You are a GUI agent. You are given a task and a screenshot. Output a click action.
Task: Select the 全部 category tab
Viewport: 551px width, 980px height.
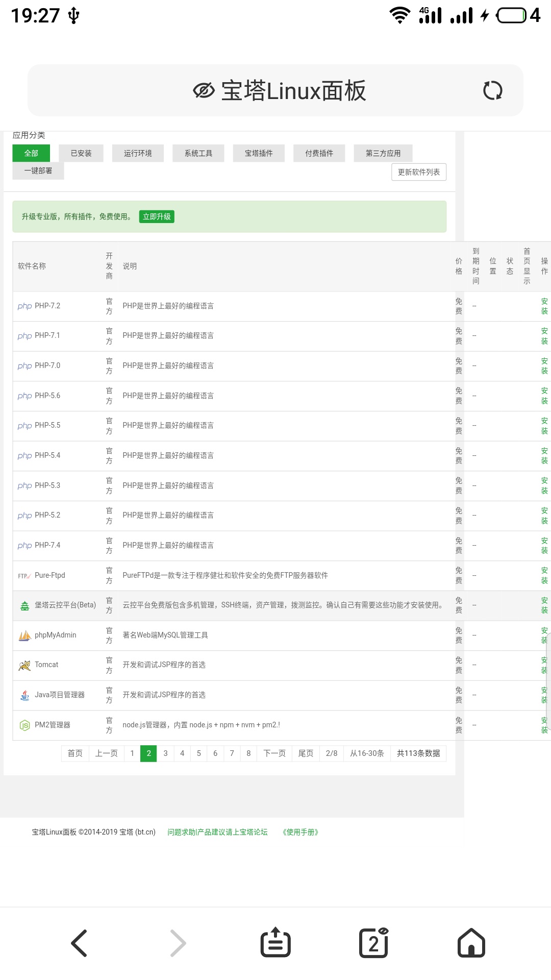point(31,153)
